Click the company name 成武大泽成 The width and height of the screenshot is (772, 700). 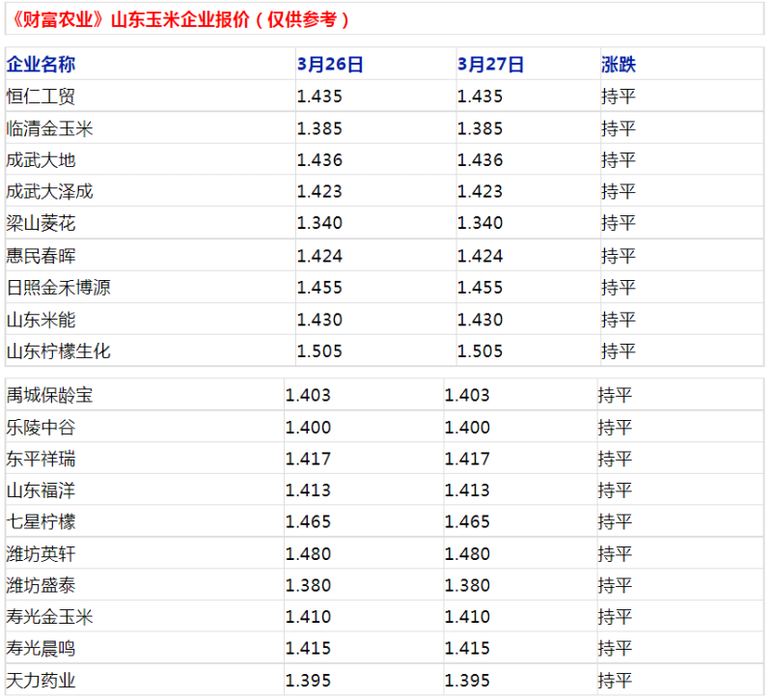click(x=50, y=191)
